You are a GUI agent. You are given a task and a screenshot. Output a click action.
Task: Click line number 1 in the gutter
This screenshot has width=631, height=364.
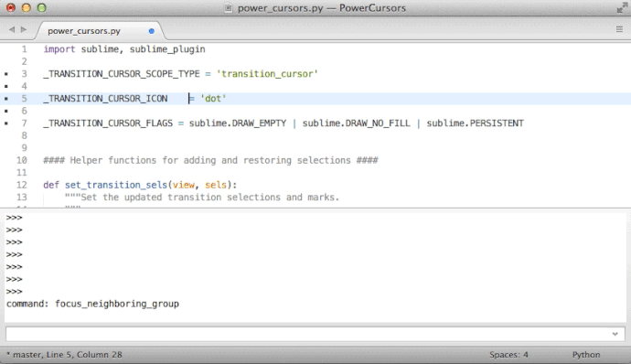coord(24,49)
